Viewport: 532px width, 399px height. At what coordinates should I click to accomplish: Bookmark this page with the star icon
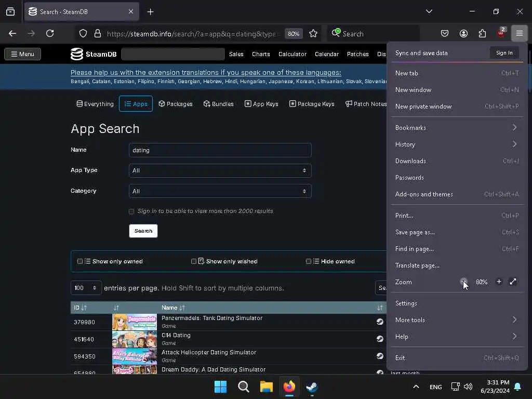pos(313,34)
